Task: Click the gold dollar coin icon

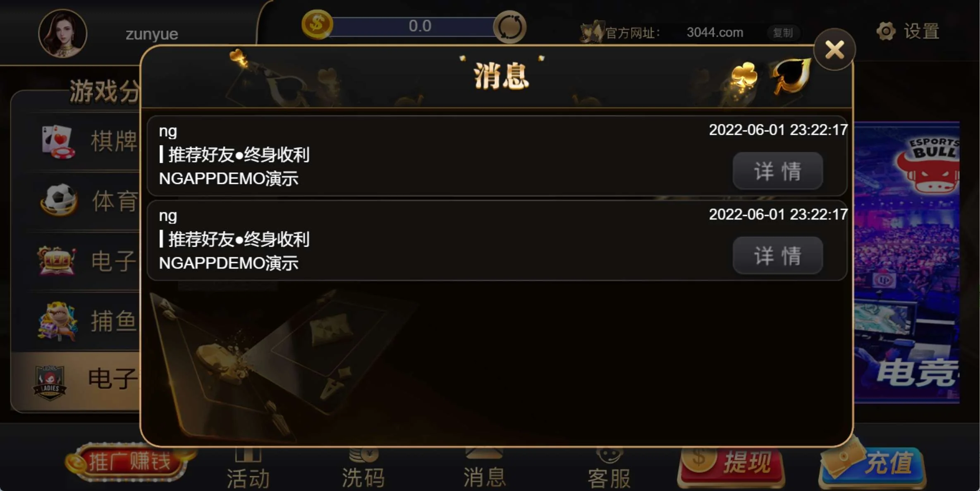Action: point(317,25)
